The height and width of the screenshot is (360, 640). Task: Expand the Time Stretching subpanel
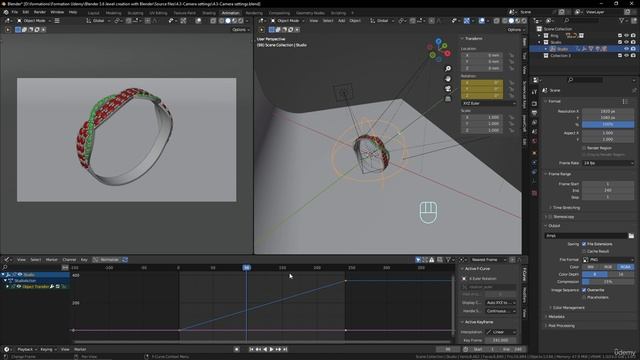[x=565, y=208]
